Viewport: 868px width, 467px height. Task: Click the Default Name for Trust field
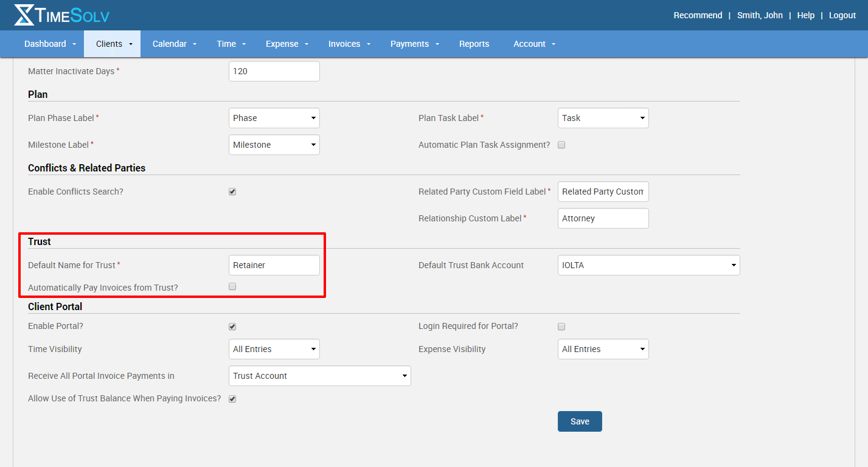coord(274,265)
